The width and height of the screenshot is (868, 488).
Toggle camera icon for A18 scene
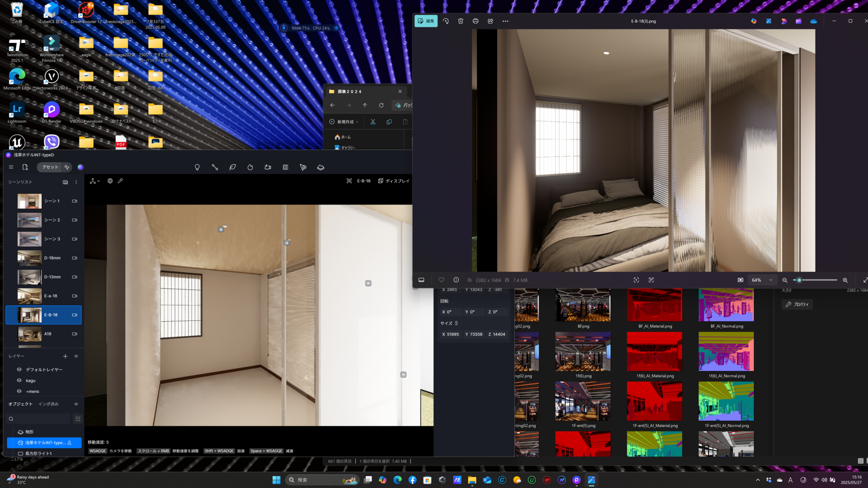(75, 334)
